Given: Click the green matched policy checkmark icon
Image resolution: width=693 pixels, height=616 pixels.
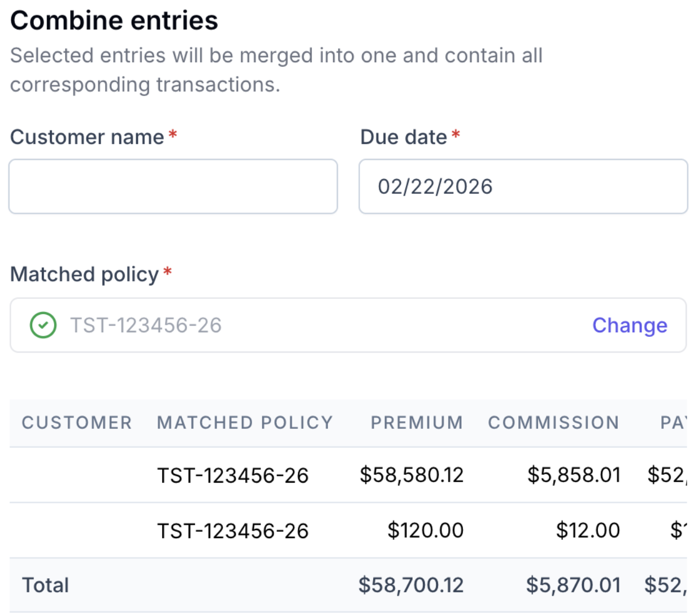Looking at the screenshot, I should click(x=43, y=326).
